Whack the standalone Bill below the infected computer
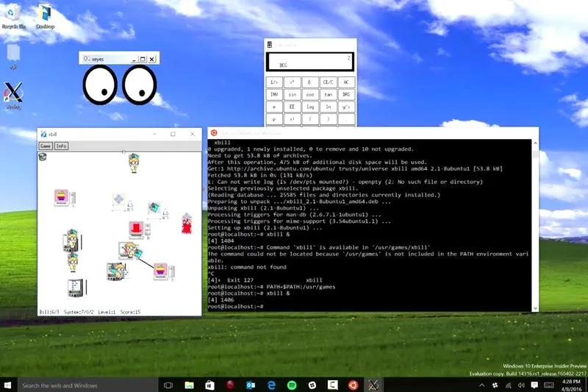 pyautogui.click(x=73, y=263)
